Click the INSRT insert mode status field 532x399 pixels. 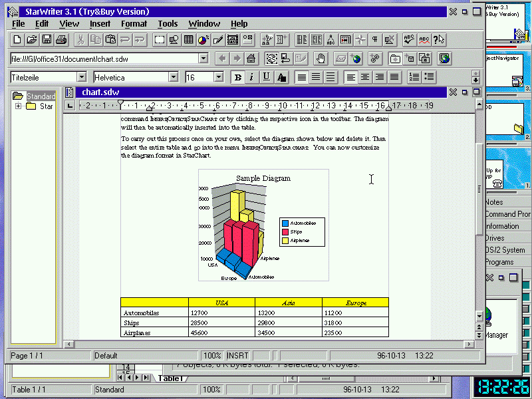coord(237,356)
